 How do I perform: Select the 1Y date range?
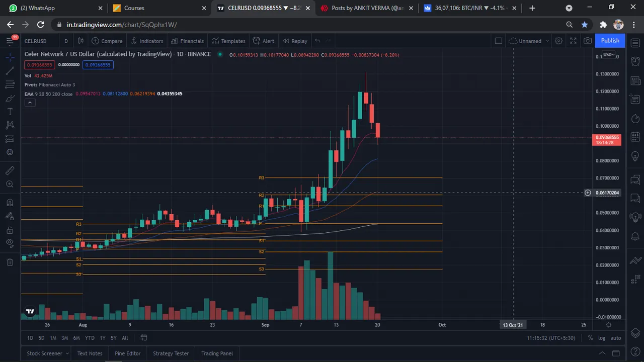tap(103, 338)
